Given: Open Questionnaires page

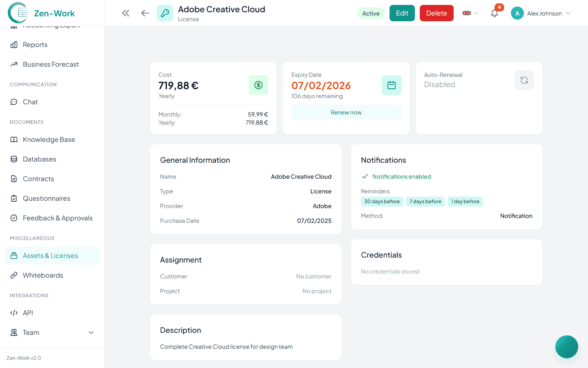Looking at the screenshot, I should point(52,198).
